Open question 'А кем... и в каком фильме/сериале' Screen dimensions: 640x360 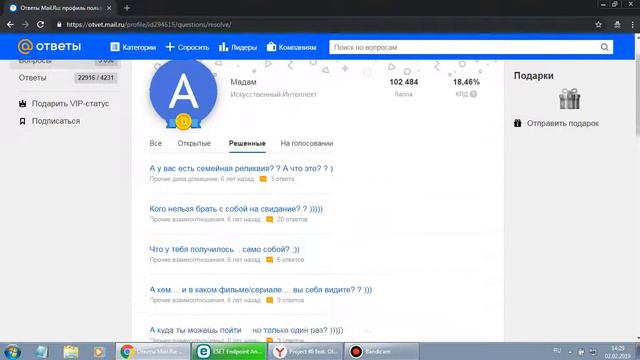click(261, 289)
